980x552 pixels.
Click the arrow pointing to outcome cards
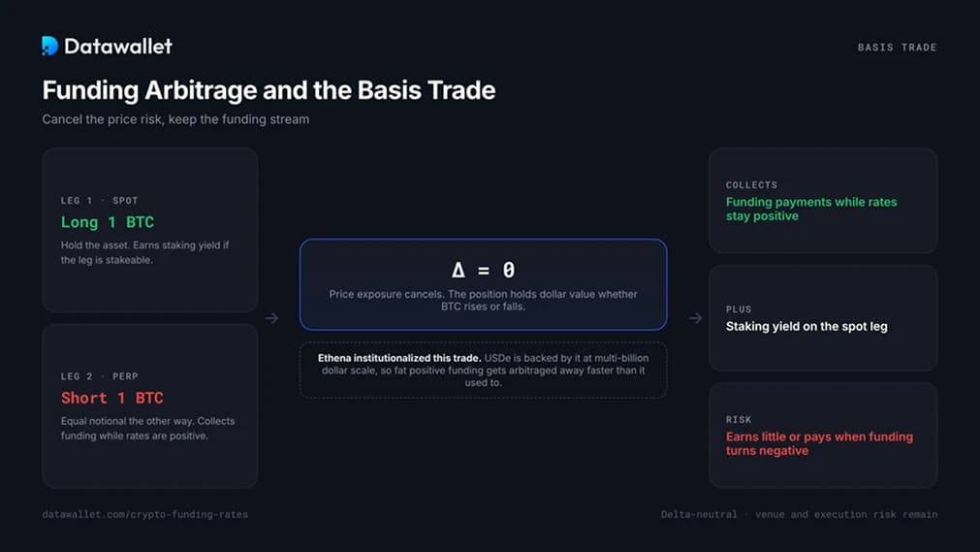(x=695, y=318)
